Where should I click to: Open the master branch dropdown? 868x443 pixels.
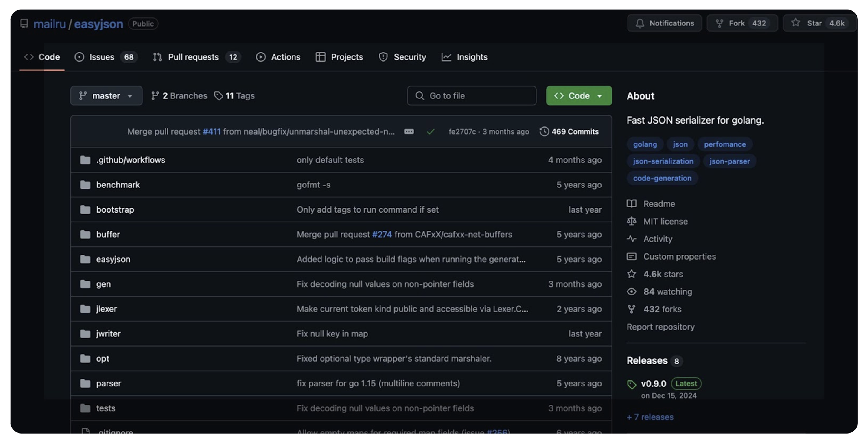click(106, 96)
